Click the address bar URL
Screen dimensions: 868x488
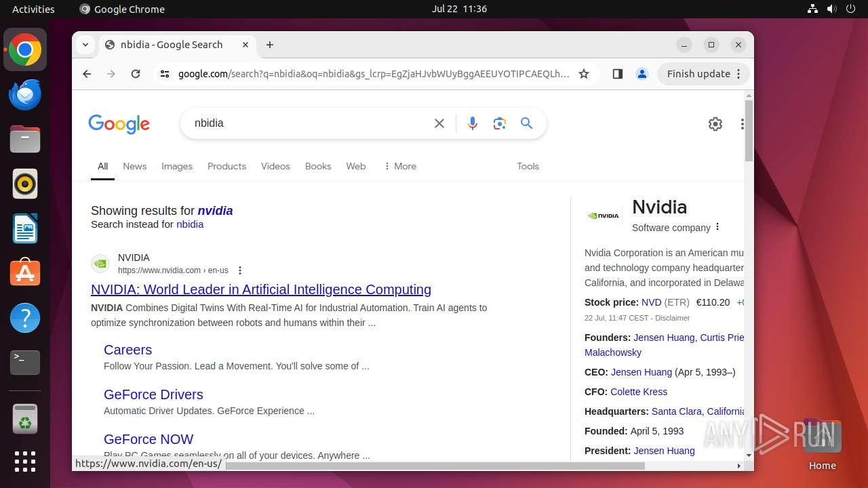[374, 74]
